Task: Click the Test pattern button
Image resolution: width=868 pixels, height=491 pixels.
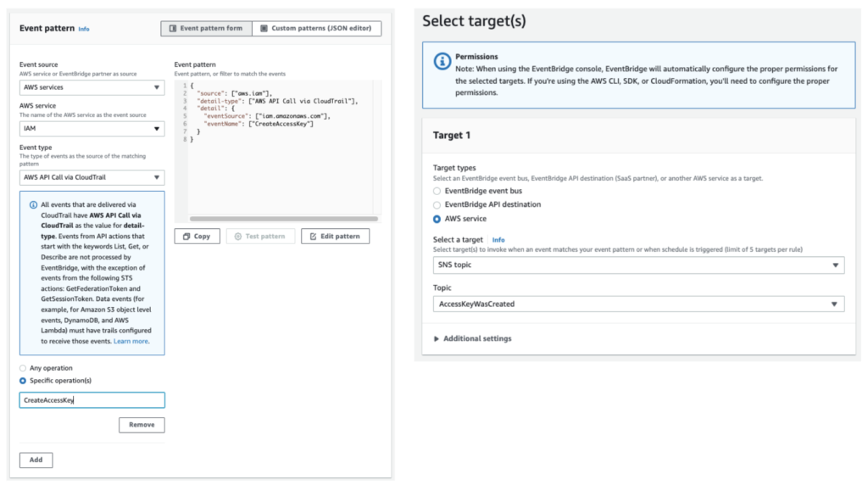Action: (260, 237)
